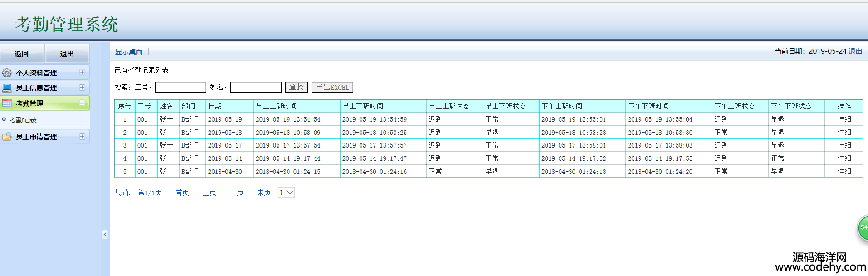The image size is (868, 276).
Task: Open 详细 for the 2019-05-19 record
Action: pyautogui.click(x=844, y=119)
